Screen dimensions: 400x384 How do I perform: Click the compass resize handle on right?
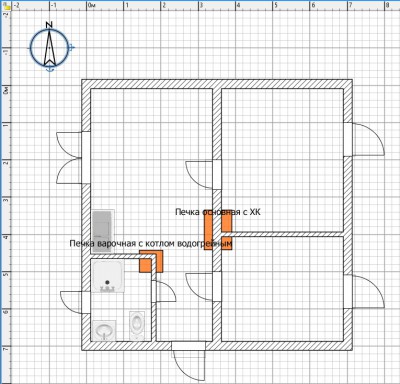(x=71, y=48)
